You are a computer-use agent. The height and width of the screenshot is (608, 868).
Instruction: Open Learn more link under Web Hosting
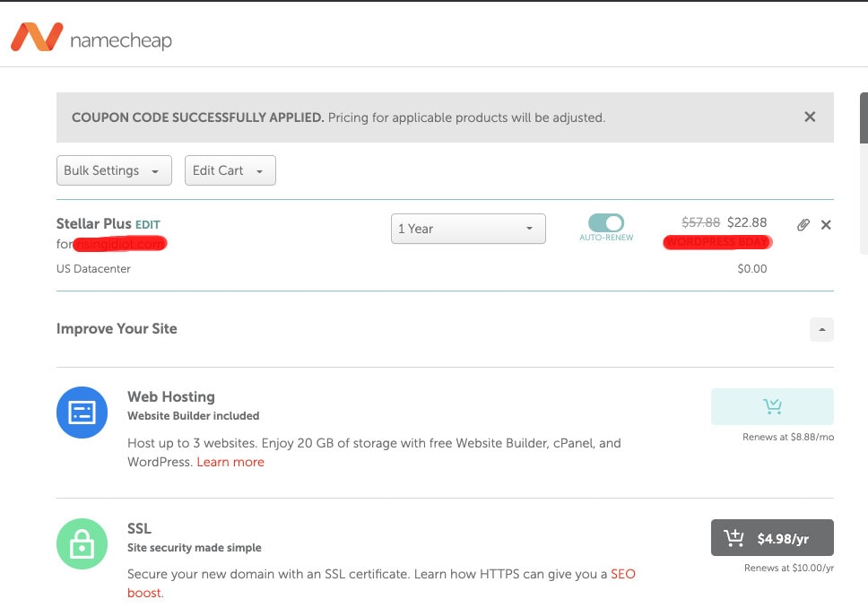tap(230, 462)
